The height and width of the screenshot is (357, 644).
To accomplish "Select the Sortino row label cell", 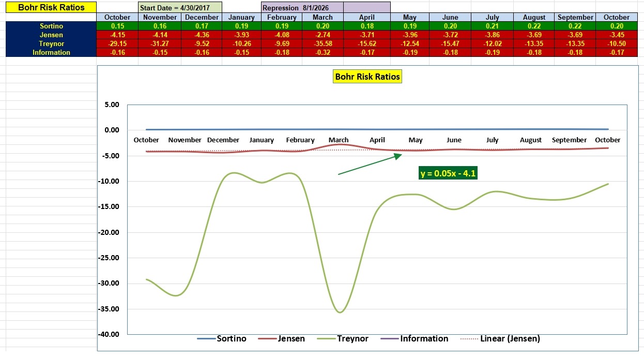I will click(51, 26).
